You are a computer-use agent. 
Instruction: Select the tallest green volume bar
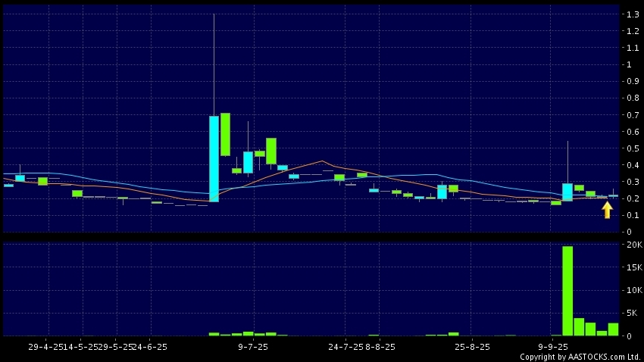click(567, 291)
